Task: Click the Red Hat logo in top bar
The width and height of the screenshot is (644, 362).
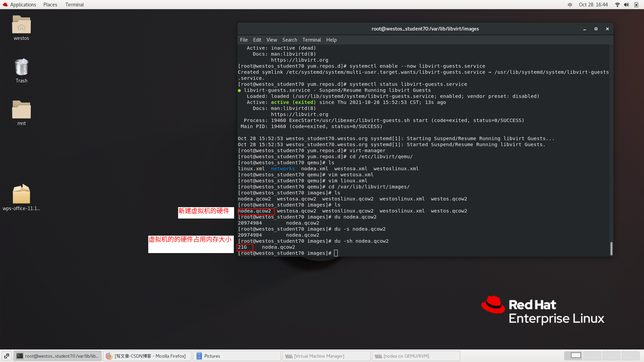Action: coord(5,4)
